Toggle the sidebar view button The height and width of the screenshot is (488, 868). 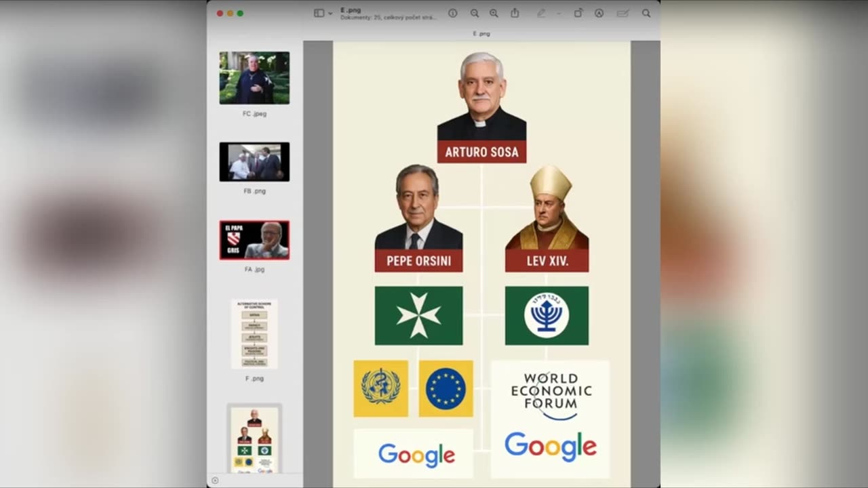(319, 13)
